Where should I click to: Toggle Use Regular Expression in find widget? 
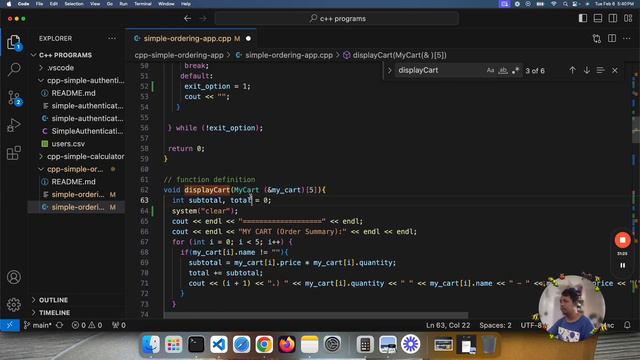515,70
